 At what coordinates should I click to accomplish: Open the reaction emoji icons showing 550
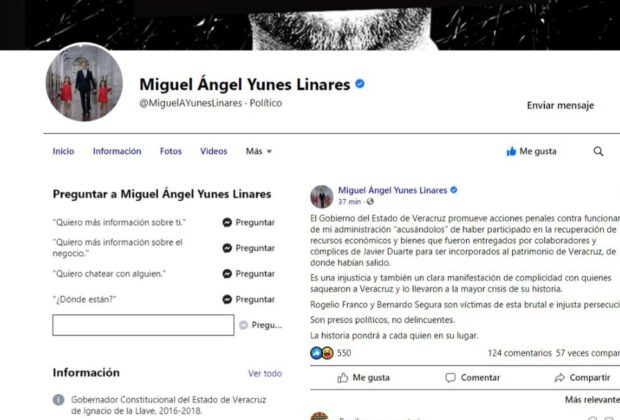pyautogui.click(x=322, y=353)
